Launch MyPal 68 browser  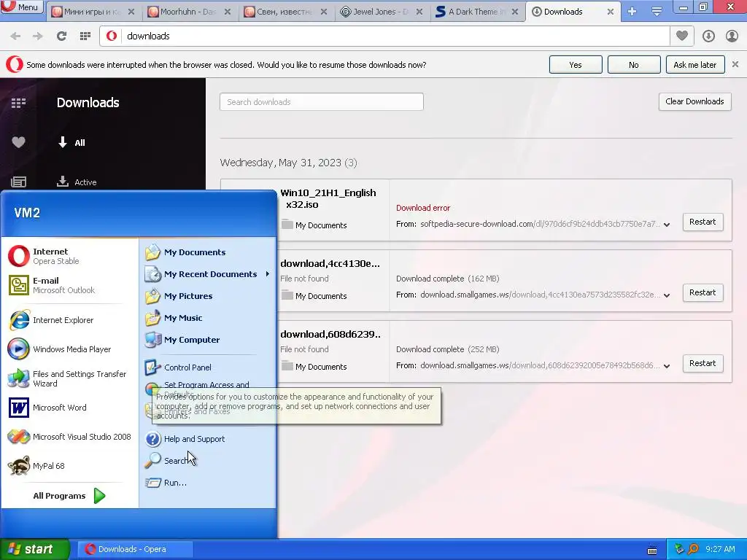[x=69, y=466]
